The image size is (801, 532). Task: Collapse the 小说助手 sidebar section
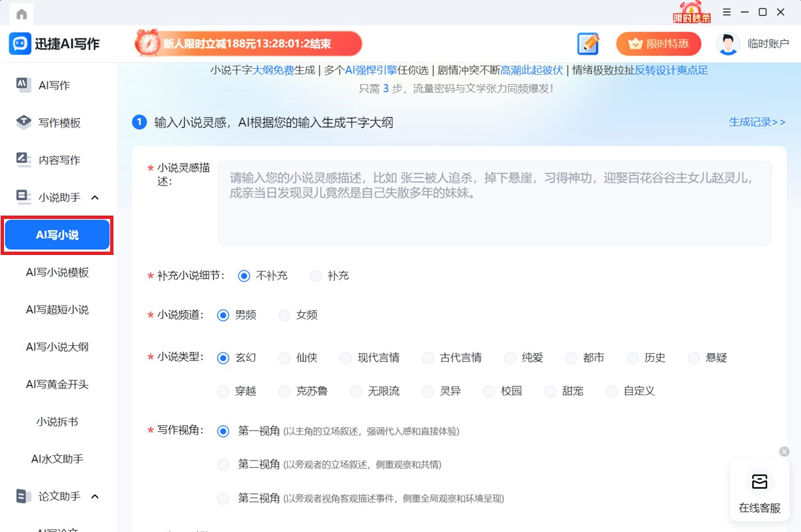95,198
